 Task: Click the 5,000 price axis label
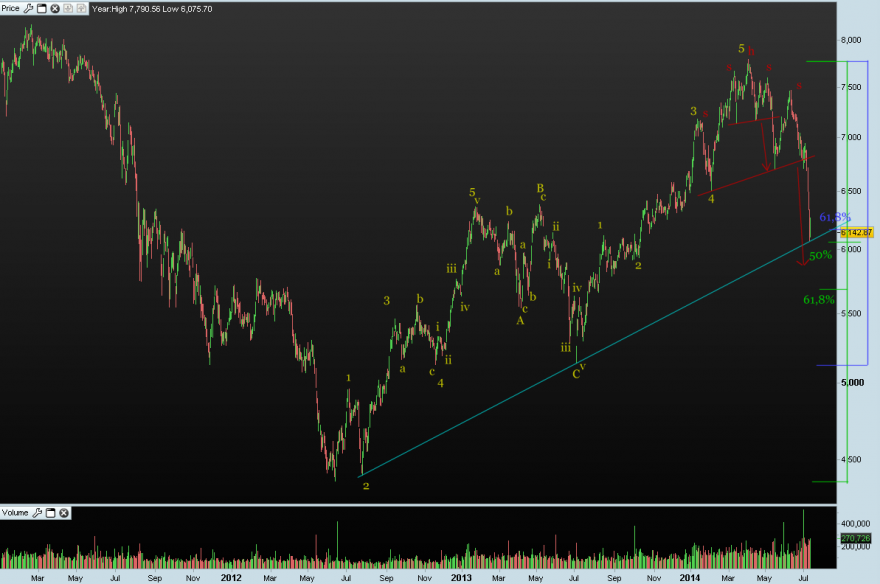click(x=852, y=383)
